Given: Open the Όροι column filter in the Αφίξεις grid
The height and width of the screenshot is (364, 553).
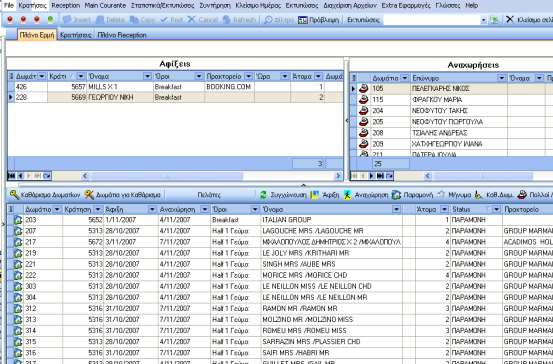Looking at the screenshot, I should tap(199, 77).
